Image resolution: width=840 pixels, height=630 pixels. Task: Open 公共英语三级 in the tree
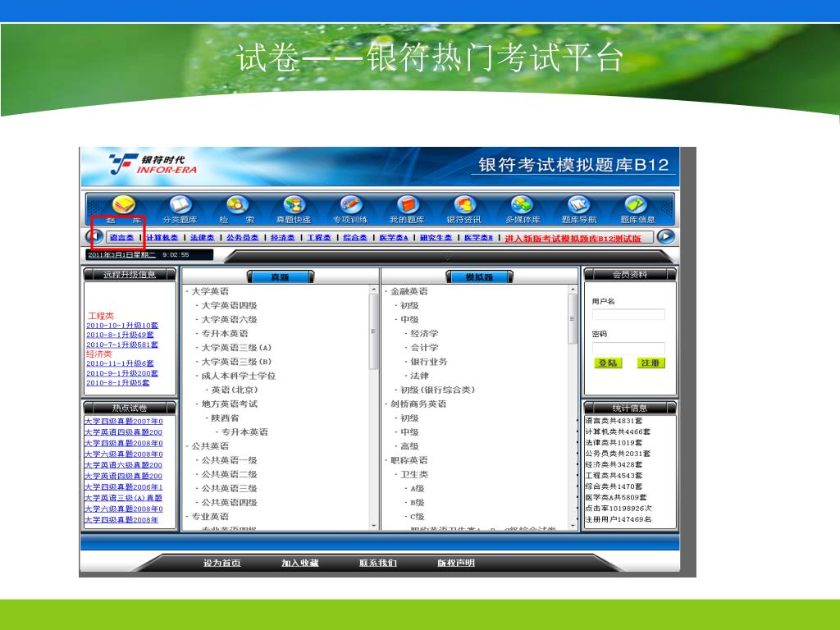click(230, 489)
